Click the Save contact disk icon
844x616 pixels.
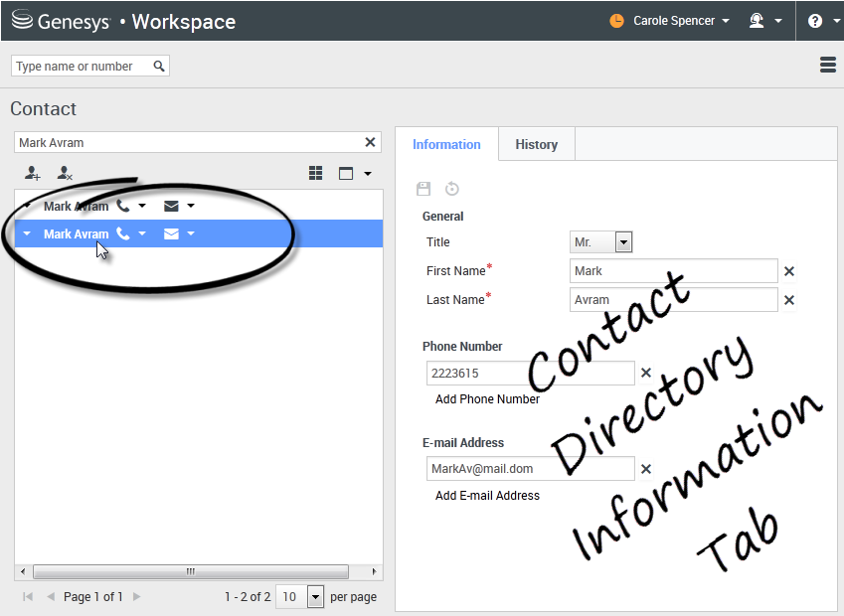click(423, 189)
